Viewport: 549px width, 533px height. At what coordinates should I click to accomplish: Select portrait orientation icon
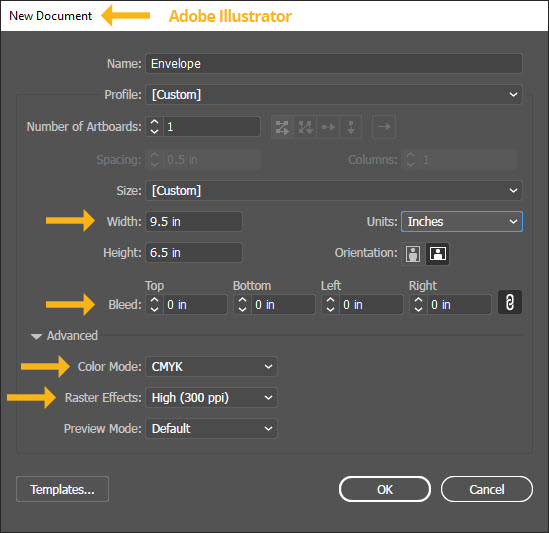point(413,253)
